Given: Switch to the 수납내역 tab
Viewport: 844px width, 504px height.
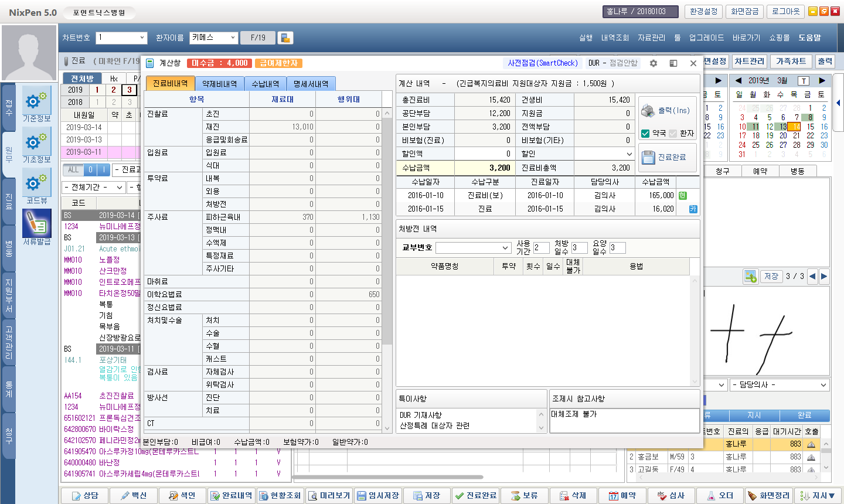Looking at the screenshot, I should coord(266,84).
